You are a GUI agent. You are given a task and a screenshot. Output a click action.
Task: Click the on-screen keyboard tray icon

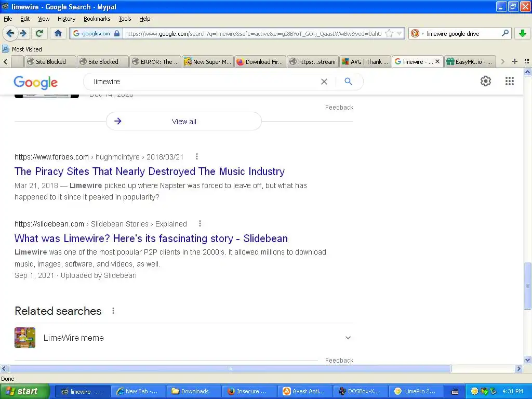pos(455,392)
